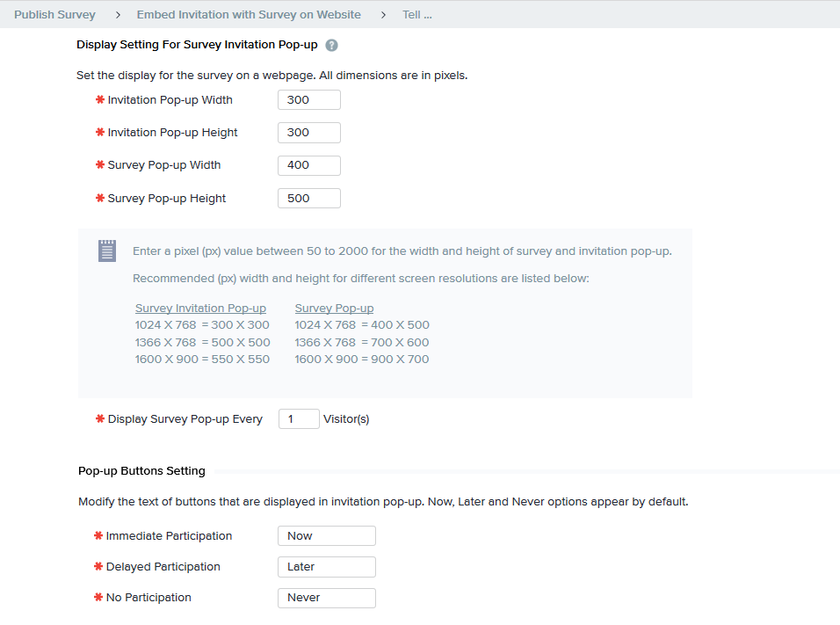The image size is (840, 625).
Task: Click the underlined Survey Invitation Pop-up heading
Action: [x=200, y=309]
